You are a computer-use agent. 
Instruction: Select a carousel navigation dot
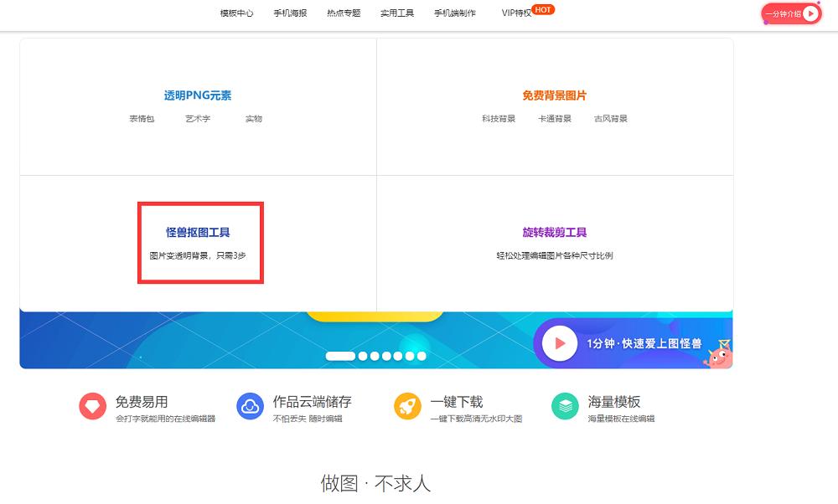pos(375,355)
